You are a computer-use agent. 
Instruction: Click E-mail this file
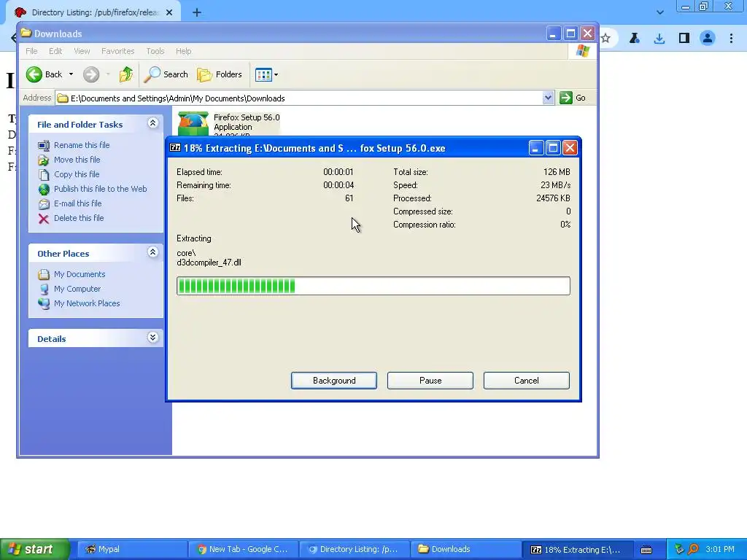77,203
